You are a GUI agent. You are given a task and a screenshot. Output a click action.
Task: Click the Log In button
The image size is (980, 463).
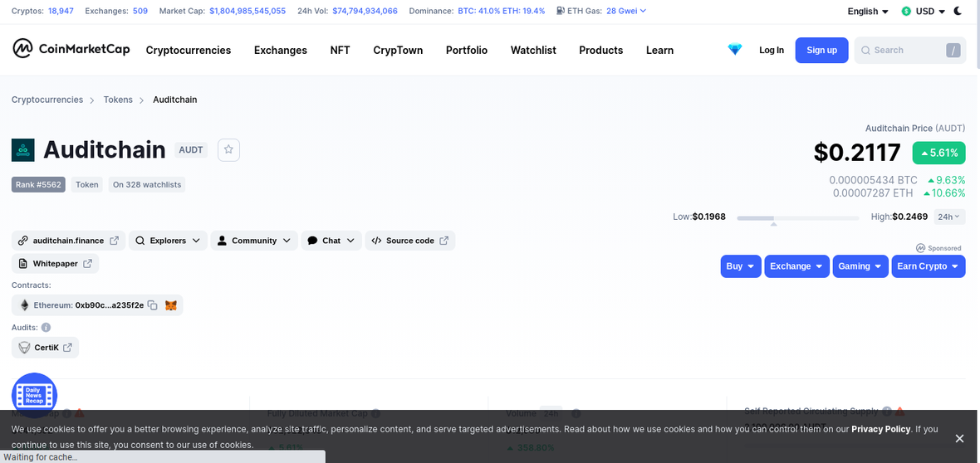pyautogui.click(x=772, y=50)
